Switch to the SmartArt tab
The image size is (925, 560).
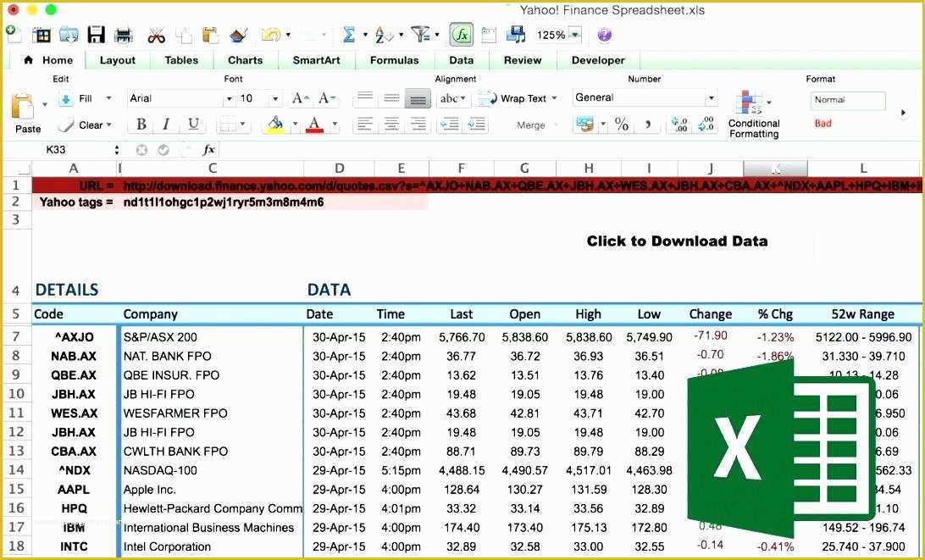316,60
